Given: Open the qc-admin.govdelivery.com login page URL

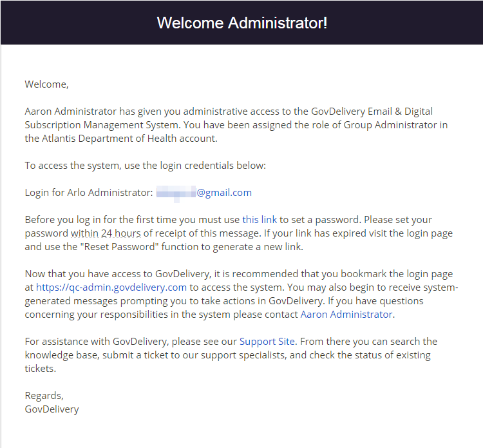Looking at the screenshot, I should [111, 287].
